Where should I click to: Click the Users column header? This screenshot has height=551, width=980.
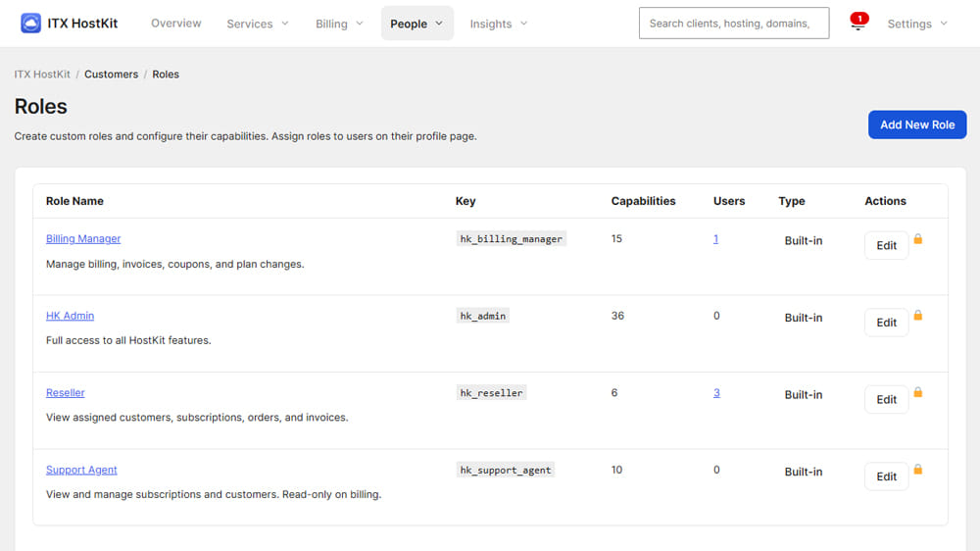729,201
